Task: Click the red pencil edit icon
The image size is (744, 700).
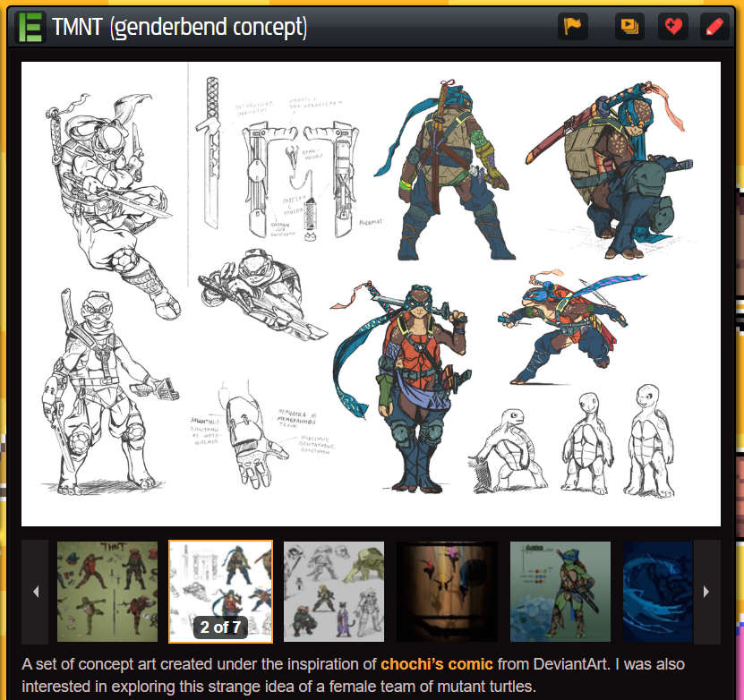Action: pyautogui.click(x=715, y=26)
